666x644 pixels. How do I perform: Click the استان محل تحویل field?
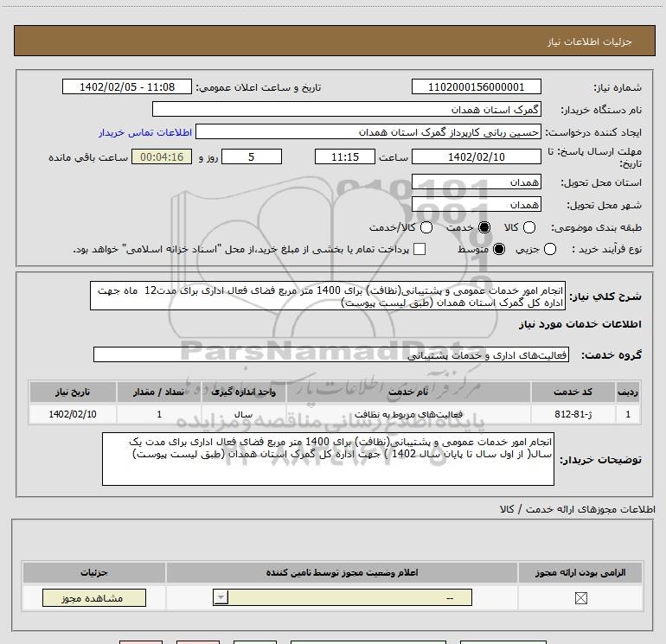tap(476, 182)
